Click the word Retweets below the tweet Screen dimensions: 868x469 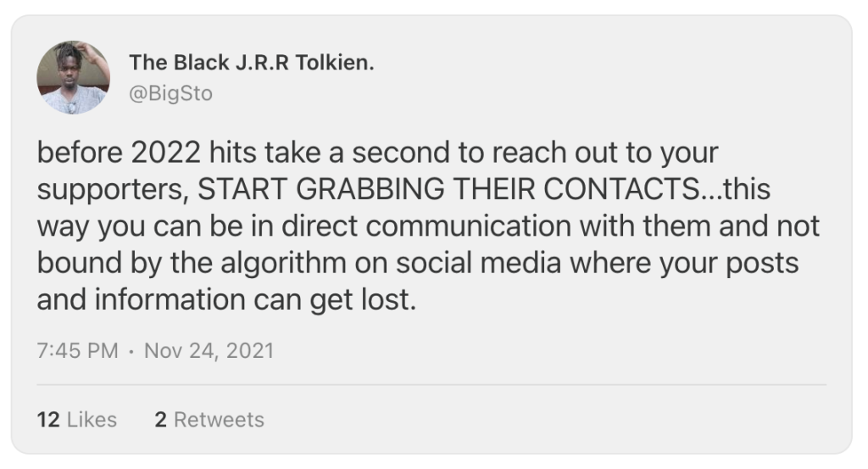click(x=218, y=419)
